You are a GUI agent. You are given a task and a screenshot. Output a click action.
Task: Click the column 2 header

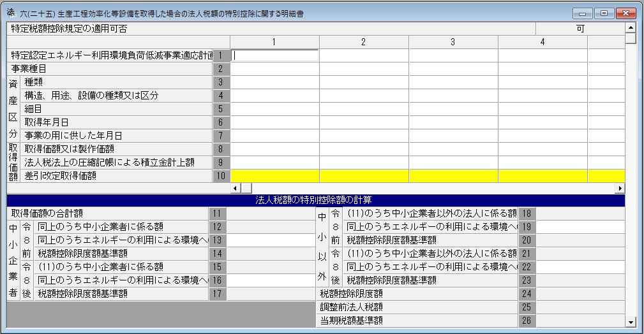point(364,42)
